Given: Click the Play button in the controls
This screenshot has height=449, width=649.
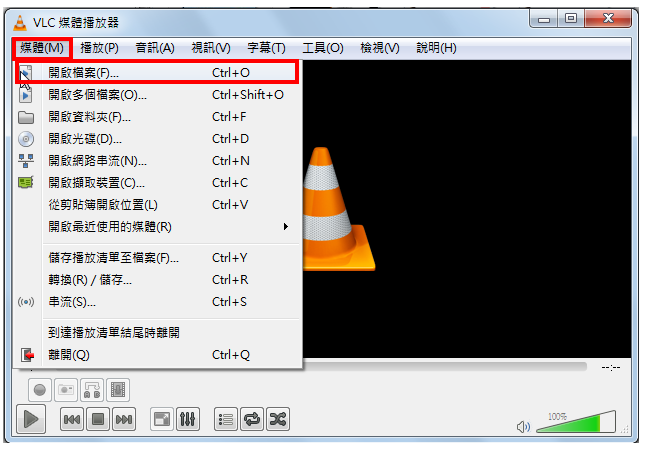Looking at the screenshot, I should point(31,419).
